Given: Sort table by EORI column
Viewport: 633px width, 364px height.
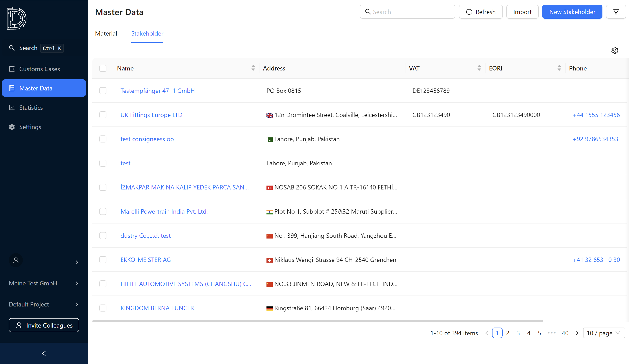Looking at the screenshot, I should 559,68.
